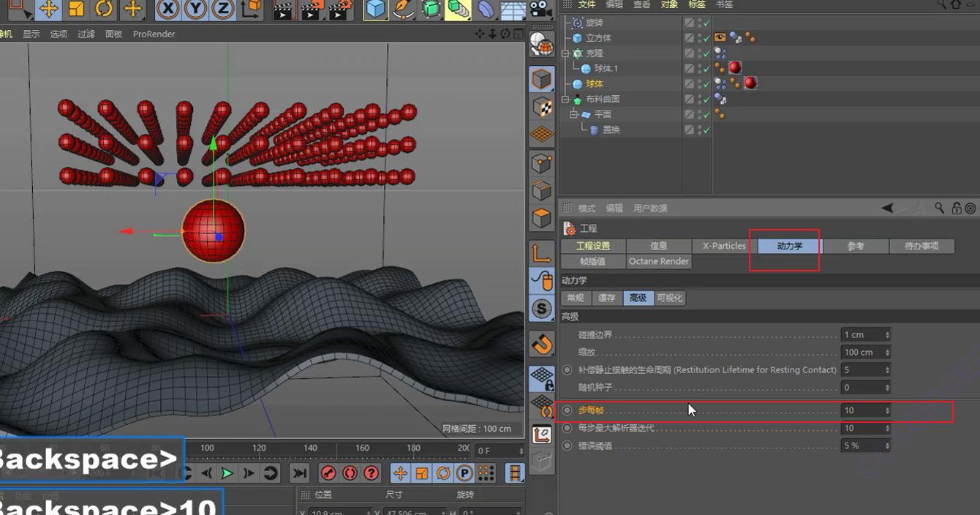This screenshot has width=980, height=515.
Task: Select the Move tool in top toolbar
Action: (x=48, y=9)
